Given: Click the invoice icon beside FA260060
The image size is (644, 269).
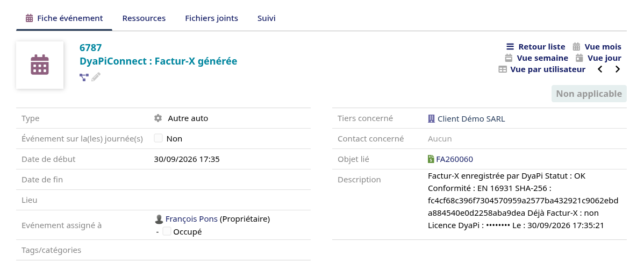Looking at the screenshot, I should (431, 159).
